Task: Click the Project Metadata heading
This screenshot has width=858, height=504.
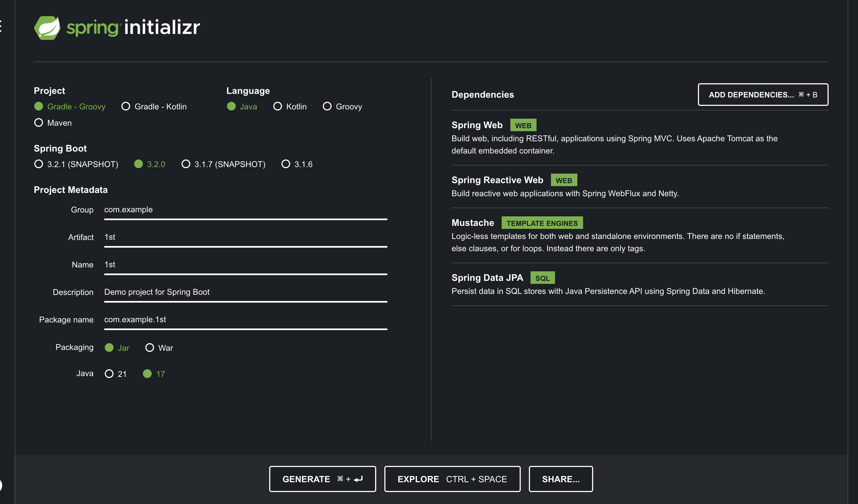Action: (71, 190)
